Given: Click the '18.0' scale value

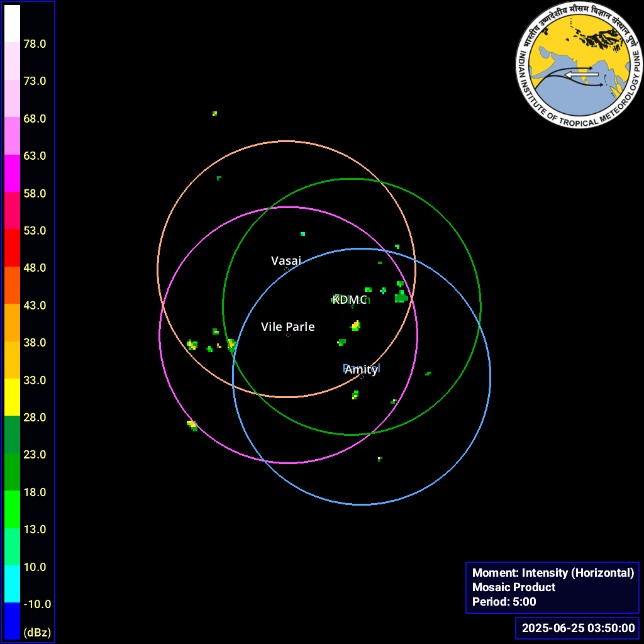Looking at the screenshot, I should pos(35,492).
